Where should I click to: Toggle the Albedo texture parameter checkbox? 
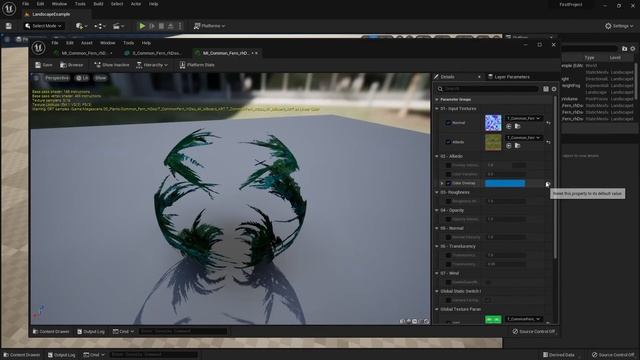(448, 142)
